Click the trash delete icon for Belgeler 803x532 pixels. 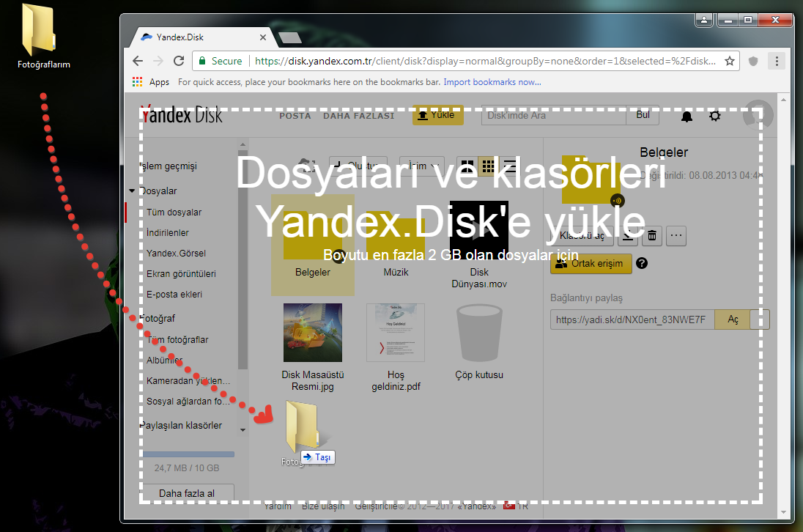[x=652, y=235]
